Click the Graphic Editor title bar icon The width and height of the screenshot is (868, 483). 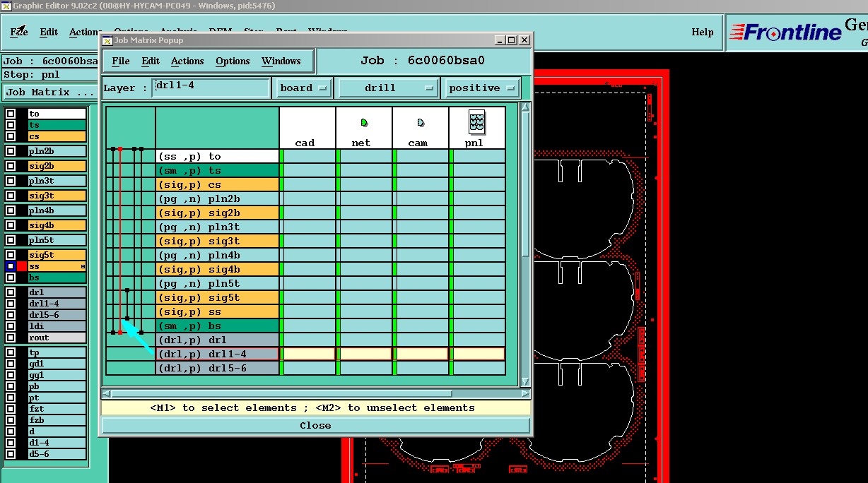point(6,6)
